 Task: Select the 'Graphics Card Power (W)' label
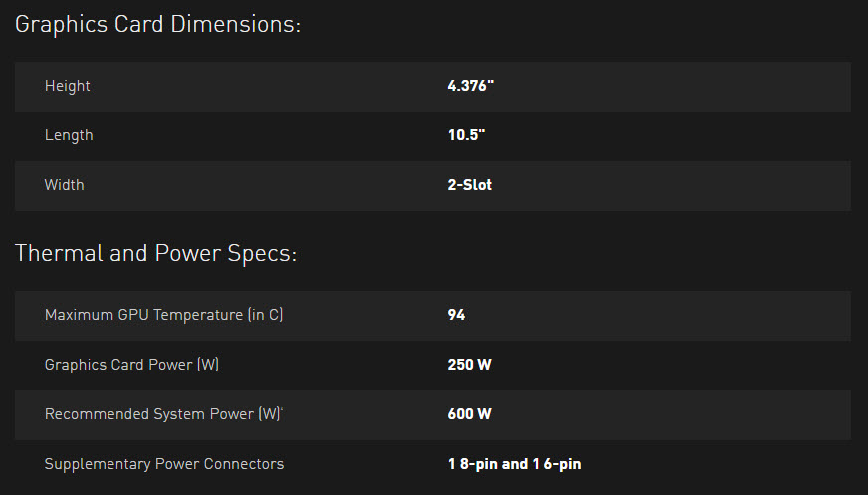(131, 365)
